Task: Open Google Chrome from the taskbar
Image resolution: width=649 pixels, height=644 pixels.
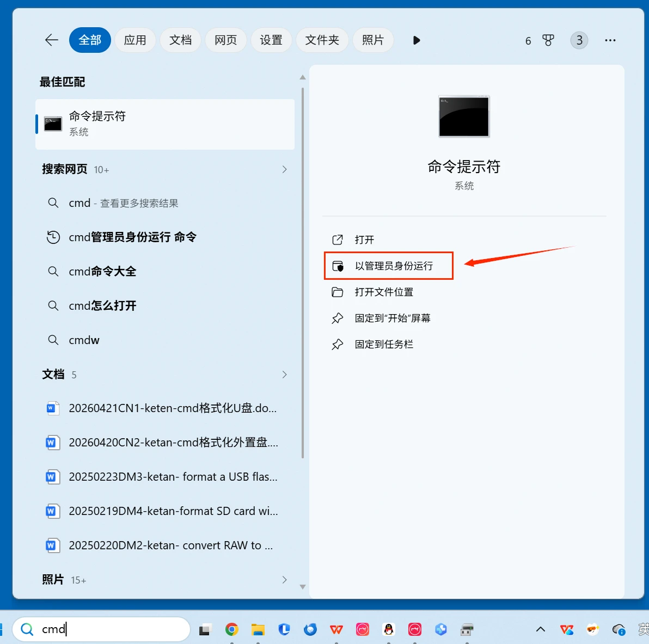Action: point(232,629)
